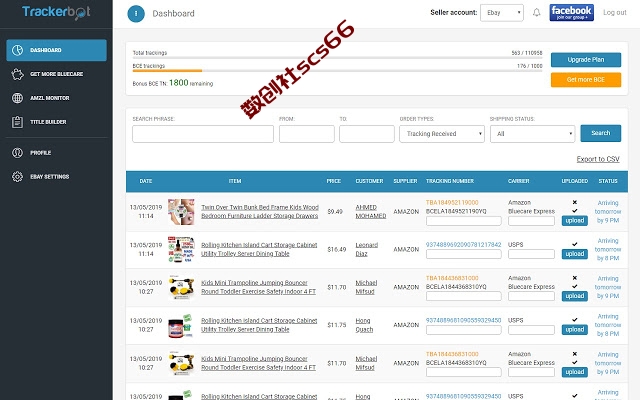This screenshot has width=640, height=400.
Task: Click the TRACKING NUMBER column header
Action: tap(450, 181)
